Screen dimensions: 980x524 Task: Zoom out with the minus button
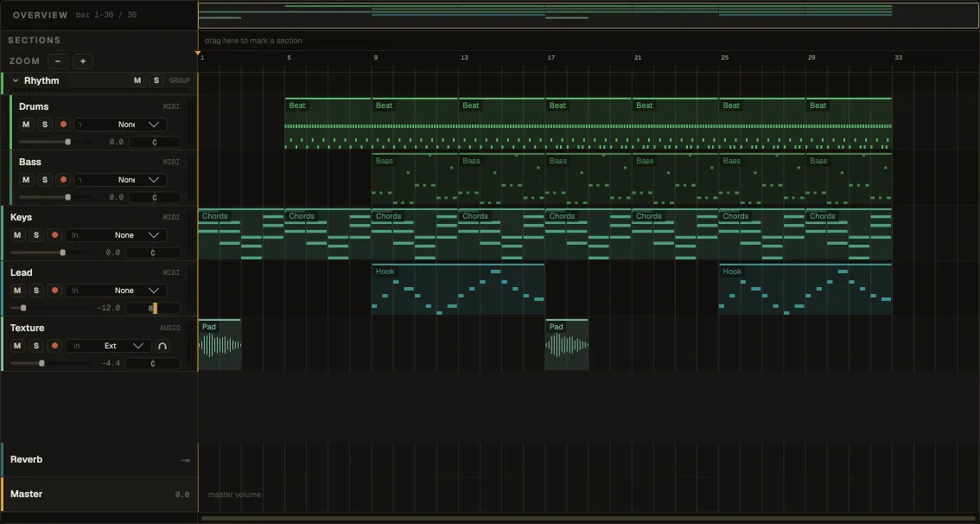coord(58,61)
